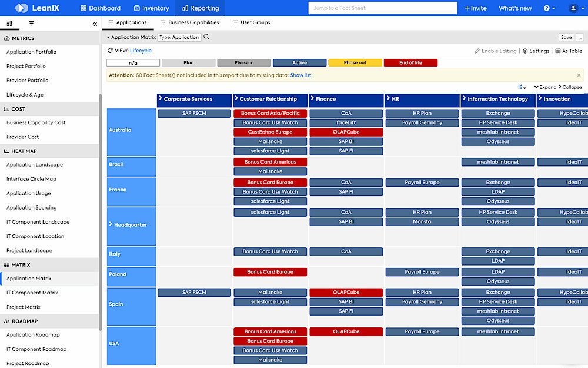This screenshot has width=588, height=368.
Task: Collapse the sidebar with double chevron icon
Action: [95, 24]
